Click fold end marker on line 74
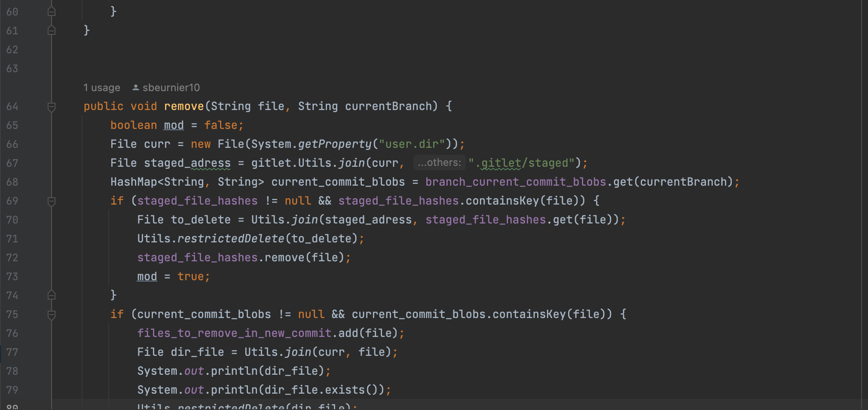Screen dimensions: 868x410 (52, 295)
